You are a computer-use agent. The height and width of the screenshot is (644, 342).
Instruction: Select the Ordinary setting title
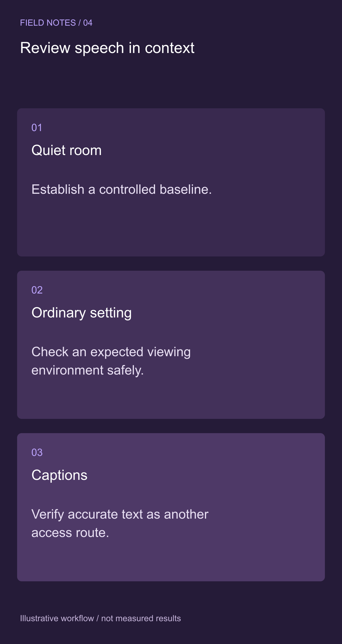pyautogui.click(x=82, y=313)
